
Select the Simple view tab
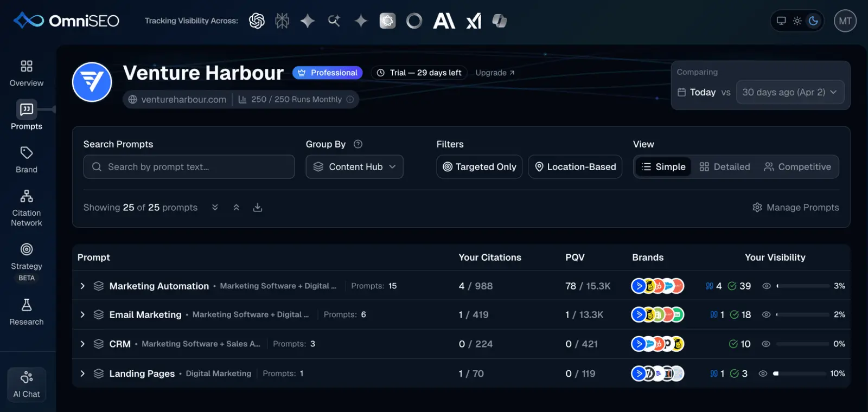663,167
